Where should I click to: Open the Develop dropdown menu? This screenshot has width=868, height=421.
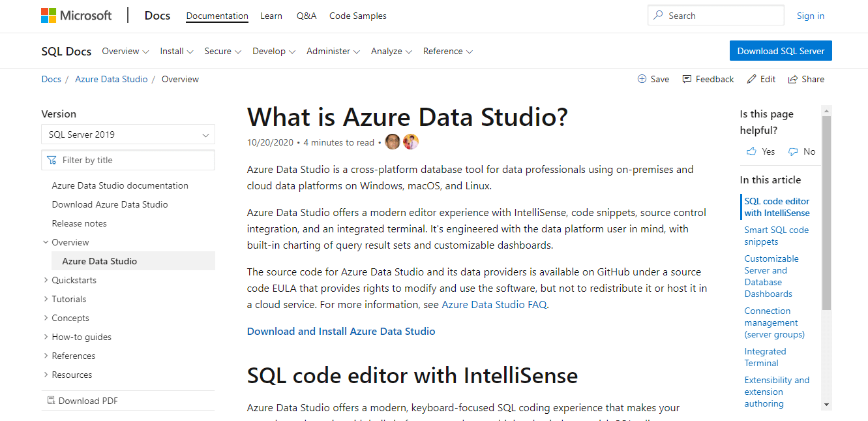(274, 51)
